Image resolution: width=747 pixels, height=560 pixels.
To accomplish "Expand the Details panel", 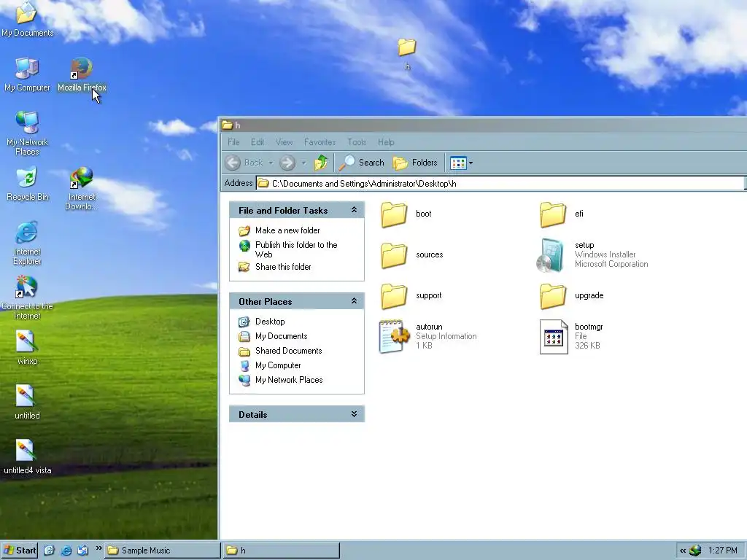I will pyautogui.click(x=354, y=414).
